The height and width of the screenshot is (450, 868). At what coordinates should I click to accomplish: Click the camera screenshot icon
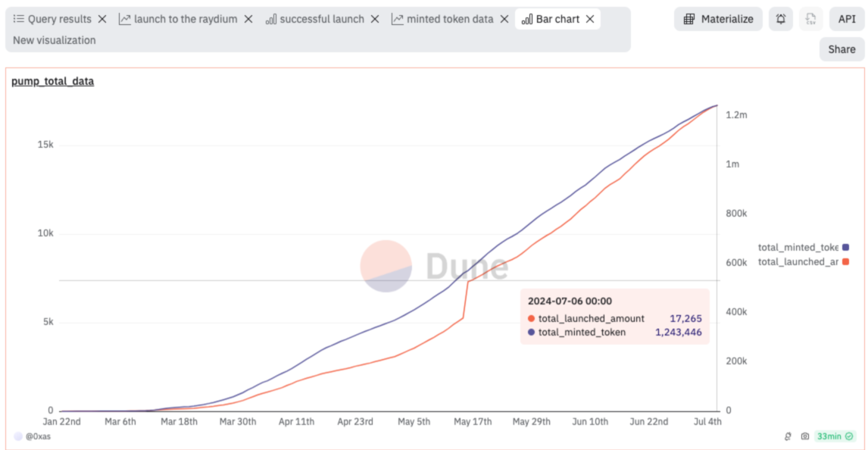[x=805, y=436]
